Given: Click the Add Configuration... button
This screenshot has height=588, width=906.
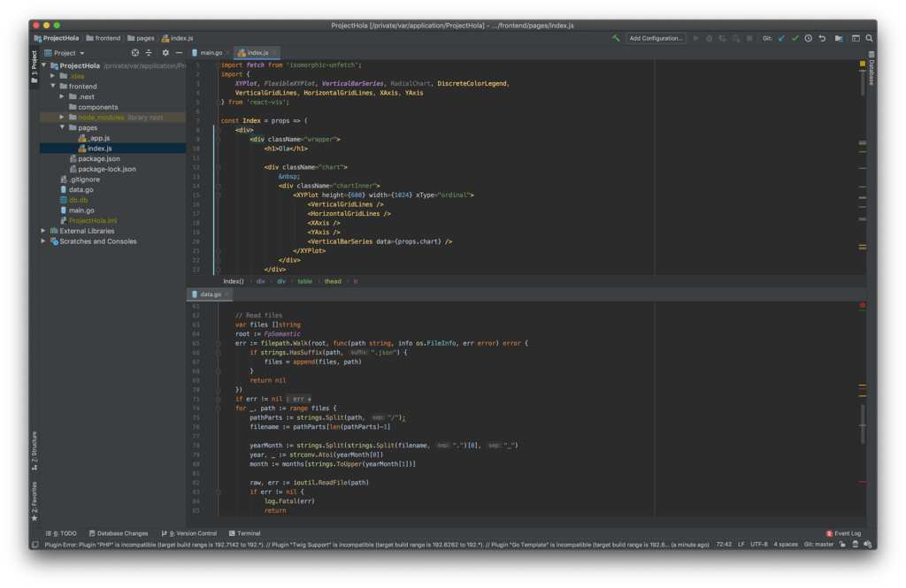Looking at the screenshot, I should coord(656,38).
